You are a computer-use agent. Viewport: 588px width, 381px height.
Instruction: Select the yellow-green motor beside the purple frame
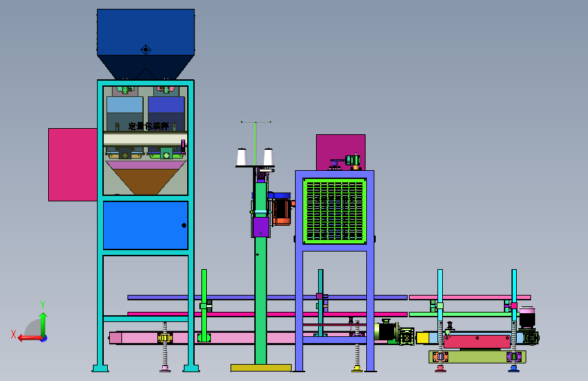pos(387,332)
